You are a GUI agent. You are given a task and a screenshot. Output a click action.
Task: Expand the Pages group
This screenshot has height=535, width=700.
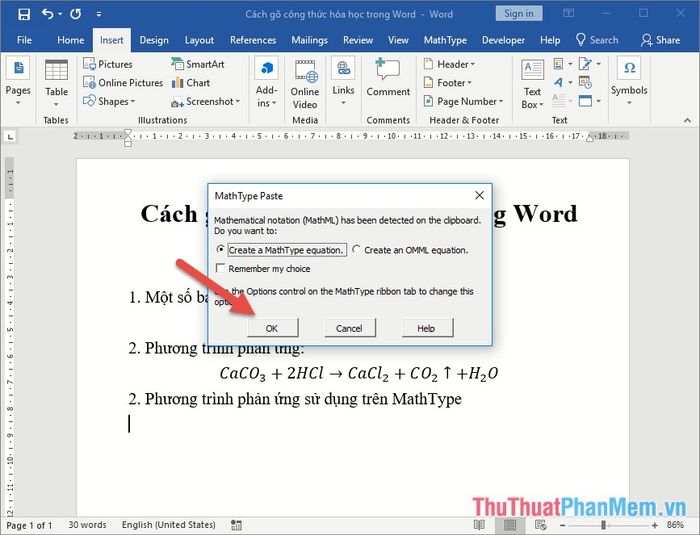(18, 82)
